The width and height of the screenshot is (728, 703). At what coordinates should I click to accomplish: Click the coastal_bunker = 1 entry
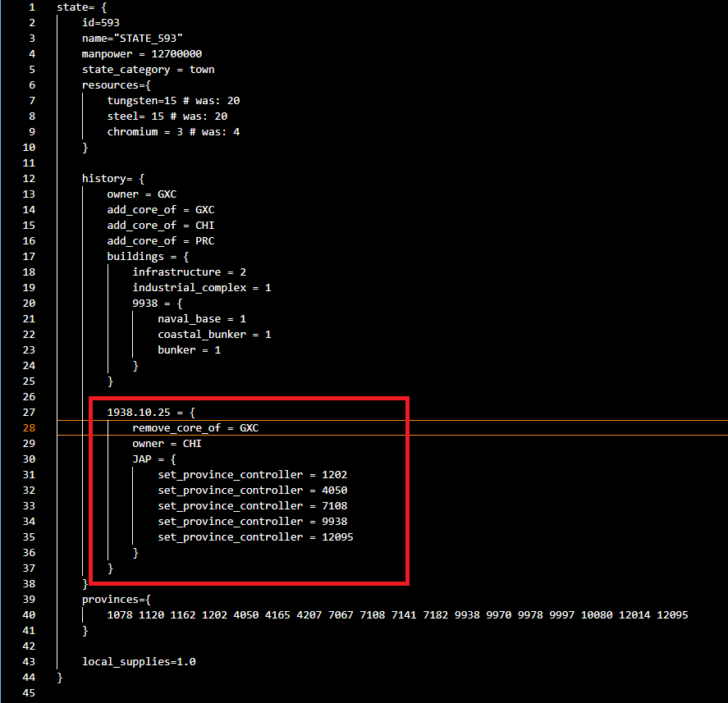[x=213, y=334]
